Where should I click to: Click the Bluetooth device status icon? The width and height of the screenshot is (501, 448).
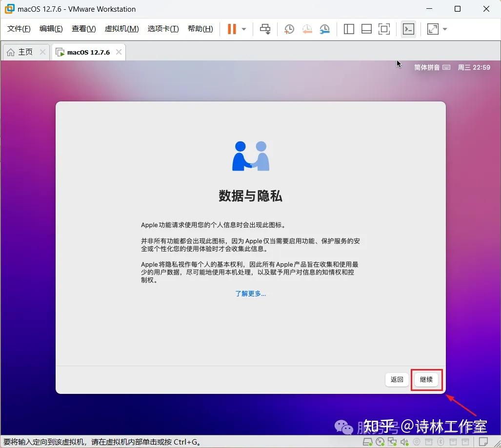click(441, 442)
